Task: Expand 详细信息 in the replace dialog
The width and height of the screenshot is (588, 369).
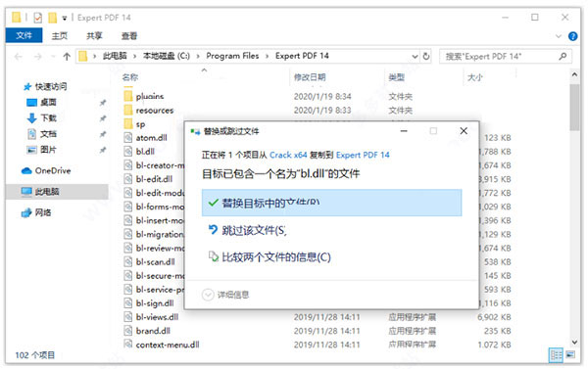Action: click(225, 295)
